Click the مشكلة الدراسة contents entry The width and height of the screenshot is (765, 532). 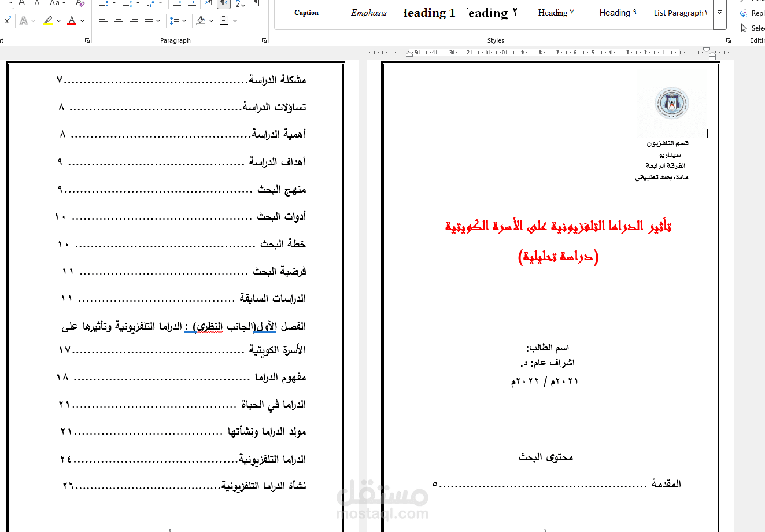click(182, 79)
